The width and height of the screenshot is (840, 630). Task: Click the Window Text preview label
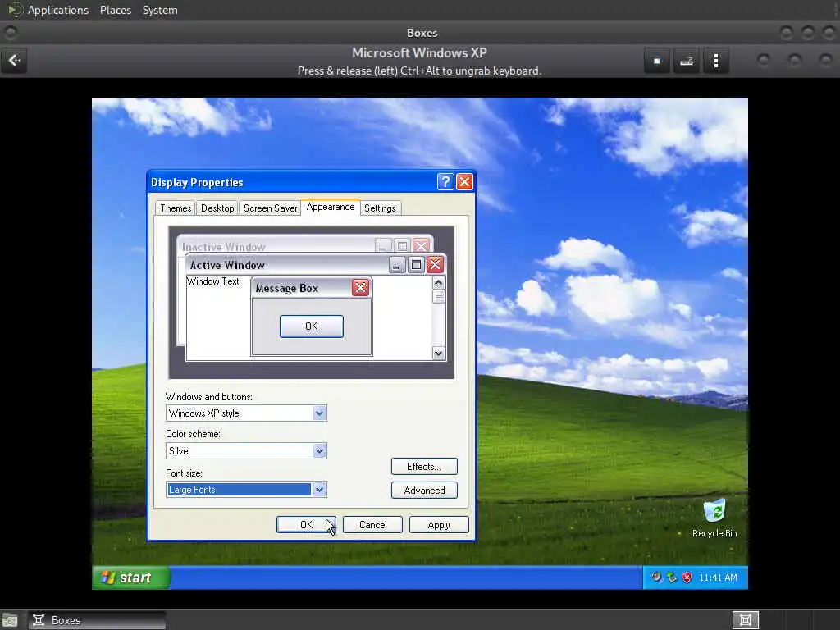coord(213,281)
